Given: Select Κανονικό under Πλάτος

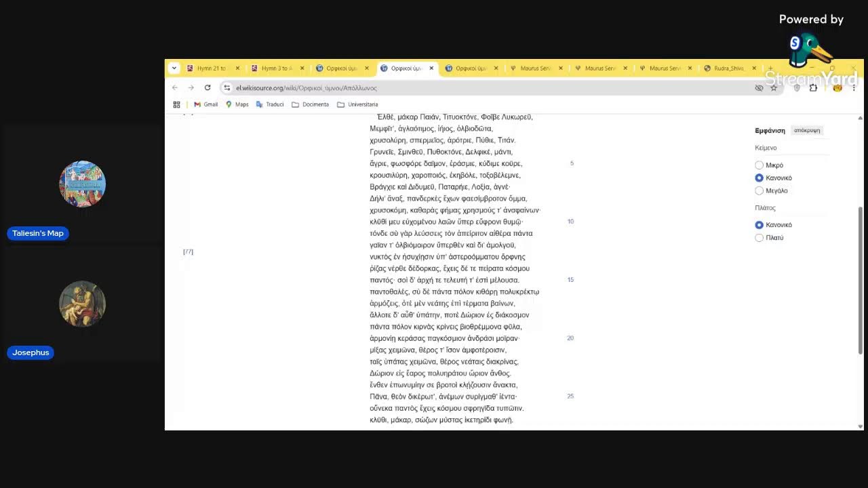Looking at the screenshot, I should pos(759,225).
